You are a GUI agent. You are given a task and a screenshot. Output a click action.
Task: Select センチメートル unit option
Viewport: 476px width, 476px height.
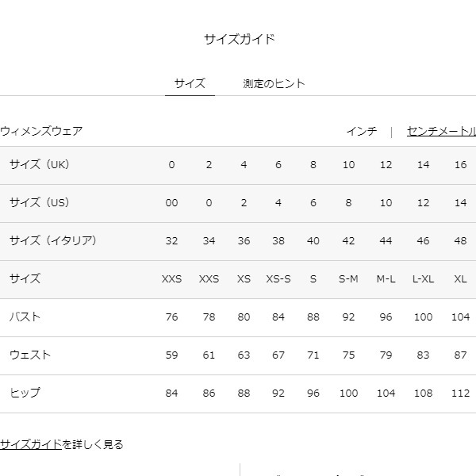click(441, 131)
